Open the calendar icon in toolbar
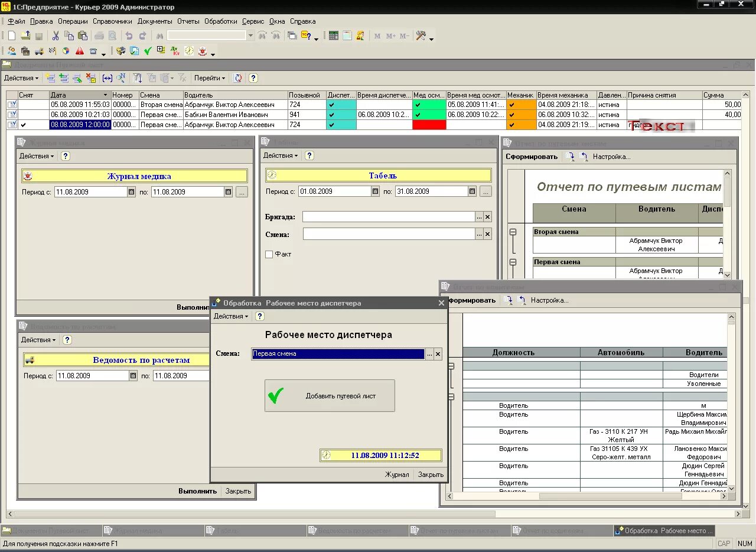This screenshot has height=552, width=756. 347,36
